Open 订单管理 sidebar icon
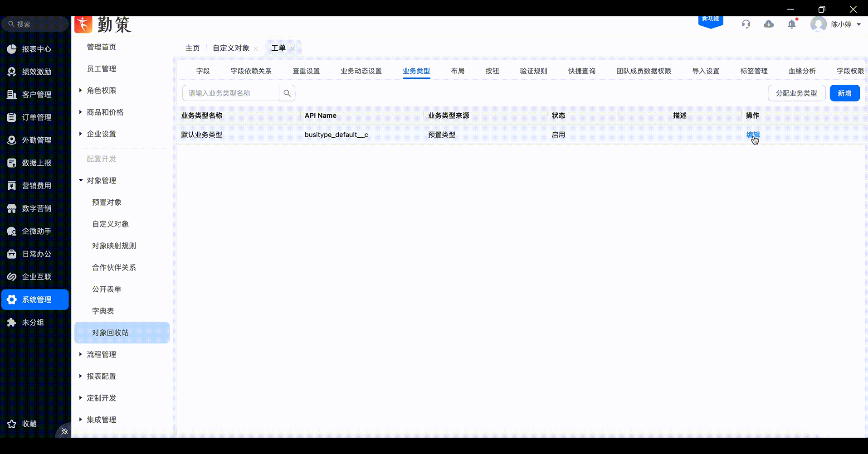The width and height of the screenshot is (868, 454). (x=12, y=117)
